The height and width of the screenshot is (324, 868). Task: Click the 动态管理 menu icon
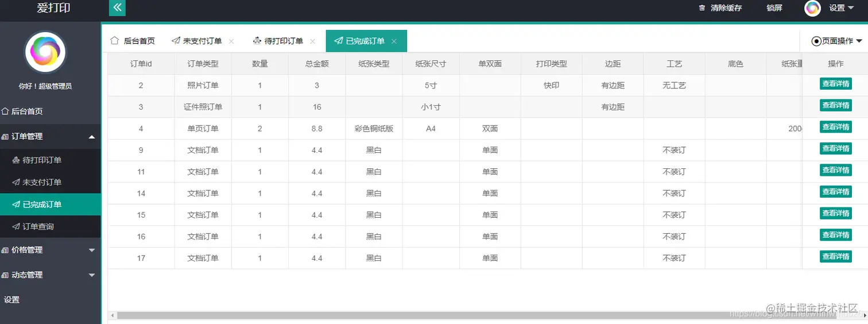pos(5,275)
